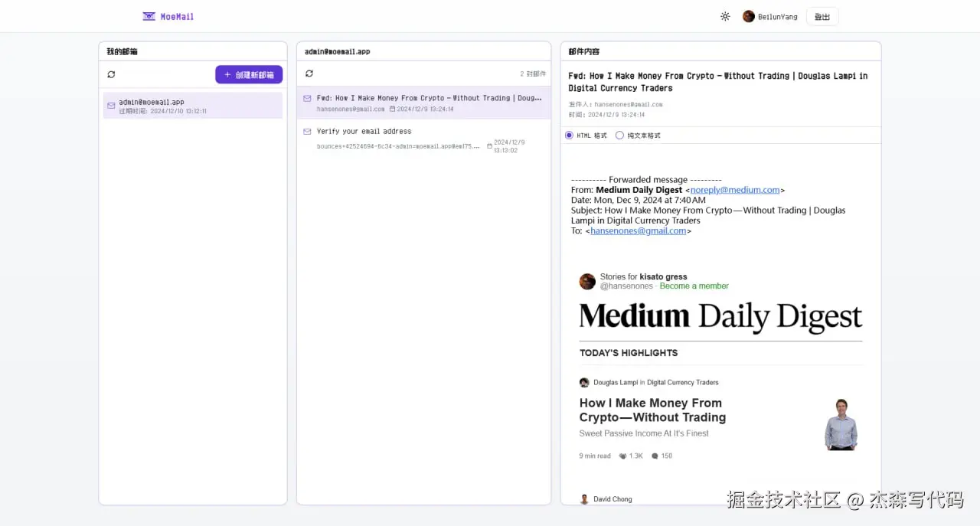
Task: Open Verify your email address message
Action: (x=423, y=139)
